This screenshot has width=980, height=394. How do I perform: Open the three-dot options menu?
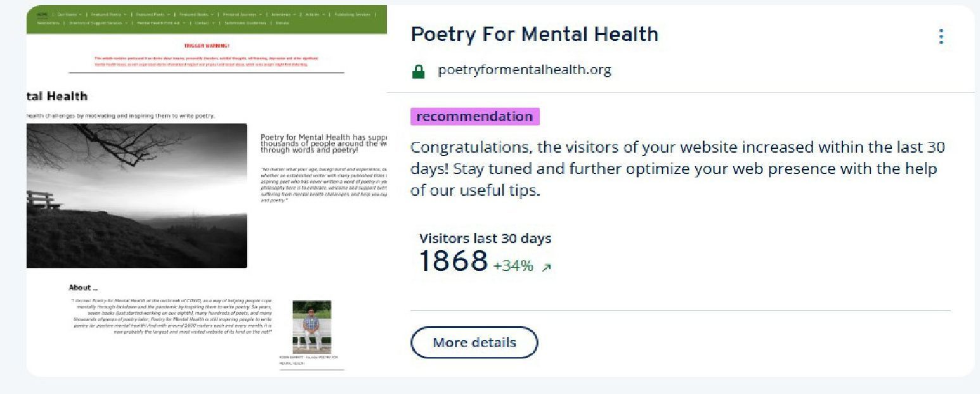click(x=941, y=37)
